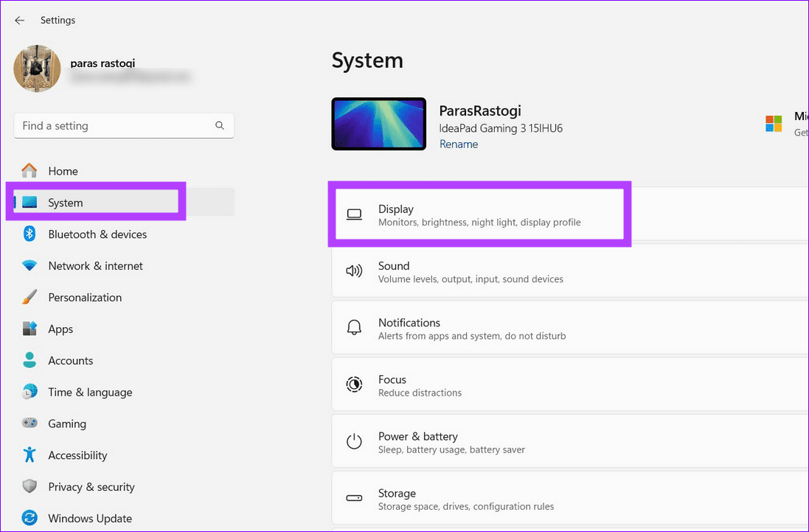Viewport: 809px width, 532px height.
Task: Click the Storage drive icon
Action: [355, 498]
